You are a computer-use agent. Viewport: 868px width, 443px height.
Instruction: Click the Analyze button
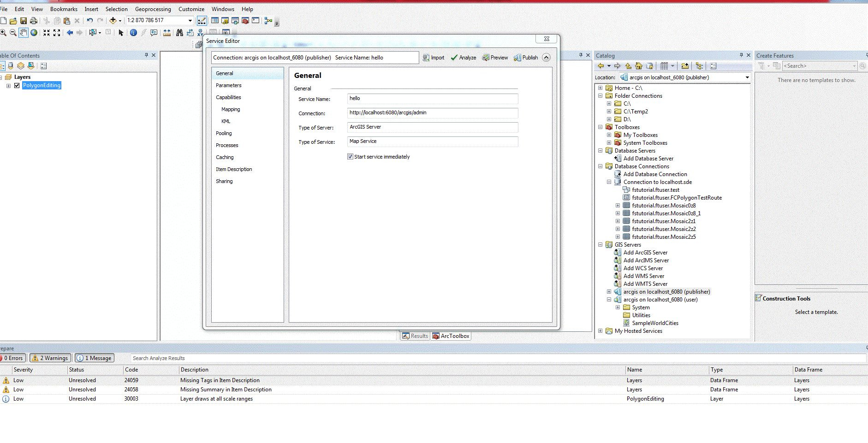[x=464, y=58]
